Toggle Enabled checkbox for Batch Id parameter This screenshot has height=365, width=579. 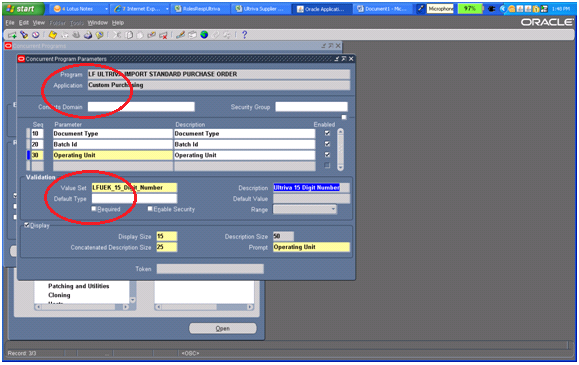(327, 144)
